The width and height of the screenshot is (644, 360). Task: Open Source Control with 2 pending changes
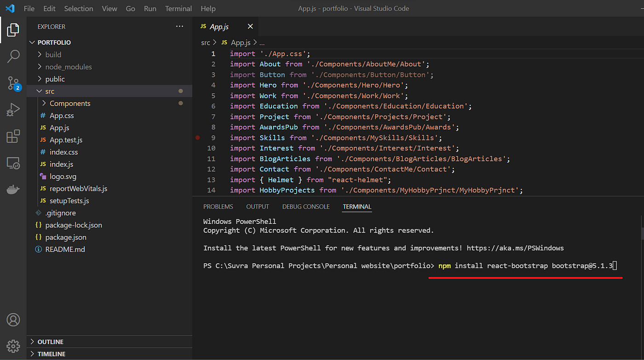(x=14, y=83)
